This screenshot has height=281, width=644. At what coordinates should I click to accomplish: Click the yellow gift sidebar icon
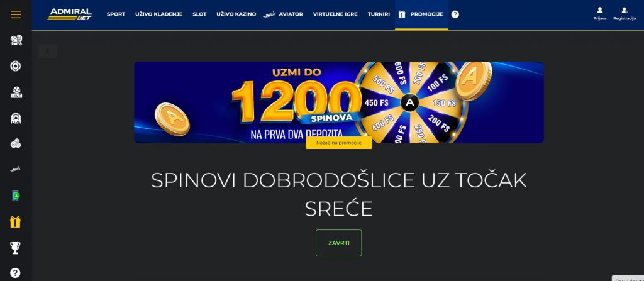coord(16,223)
